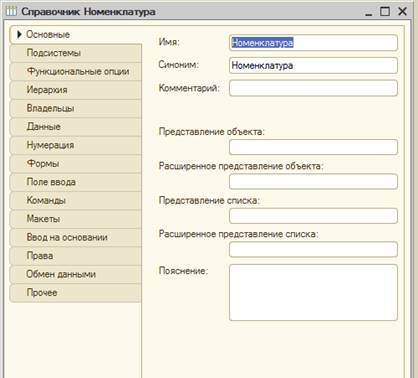
Task: Focus the Синоним text field
Action: [313, 65]
